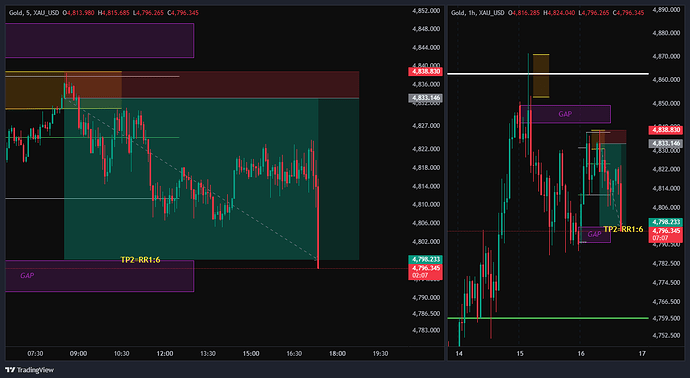Select the purple GAP label on 5-minute chart

coord(27,275)
